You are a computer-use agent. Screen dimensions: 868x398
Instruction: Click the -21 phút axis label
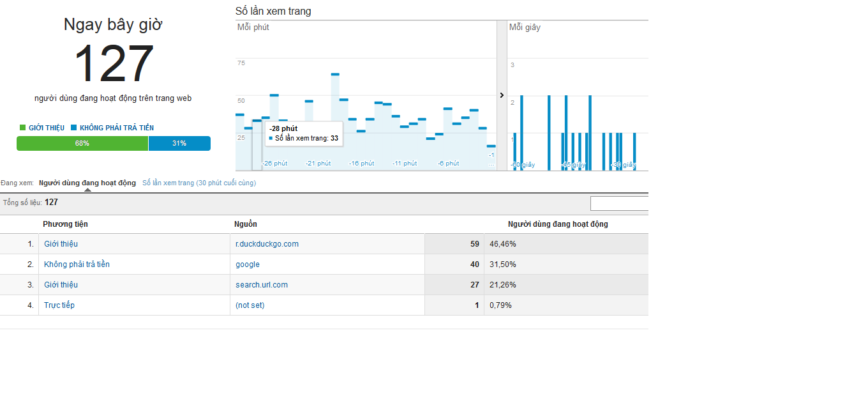[318, 164]
